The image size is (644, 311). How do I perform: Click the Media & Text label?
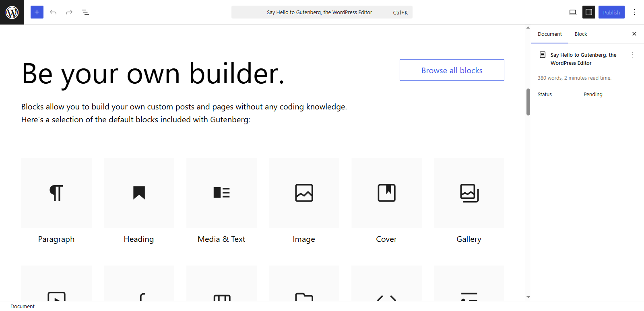(221, 239)
